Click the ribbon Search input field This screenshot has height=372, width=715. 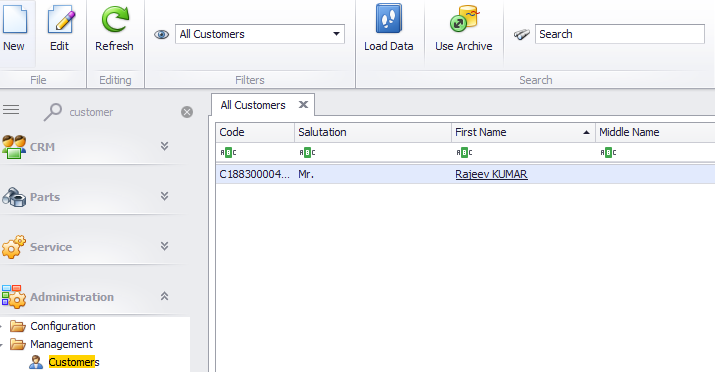(x=620, y=34)
